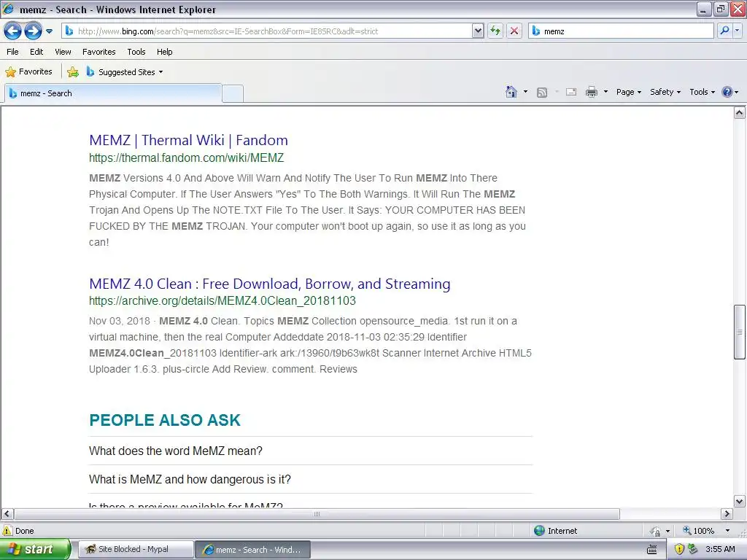Open the File menu
The height and width of the screenshot is (560, 747).
pyautogui.click(x=12, y=52)
